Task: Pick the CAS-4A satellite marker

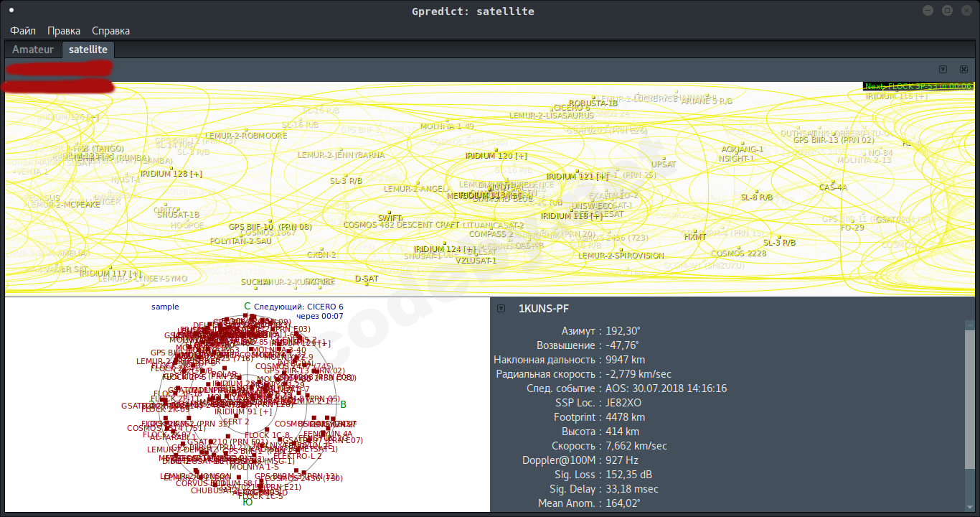Action: click(833, 187)
